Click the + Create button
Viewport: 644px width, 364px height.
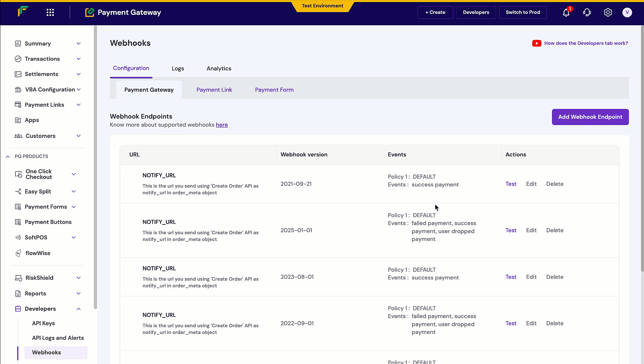pyautogui.click(x=435, y=12)
